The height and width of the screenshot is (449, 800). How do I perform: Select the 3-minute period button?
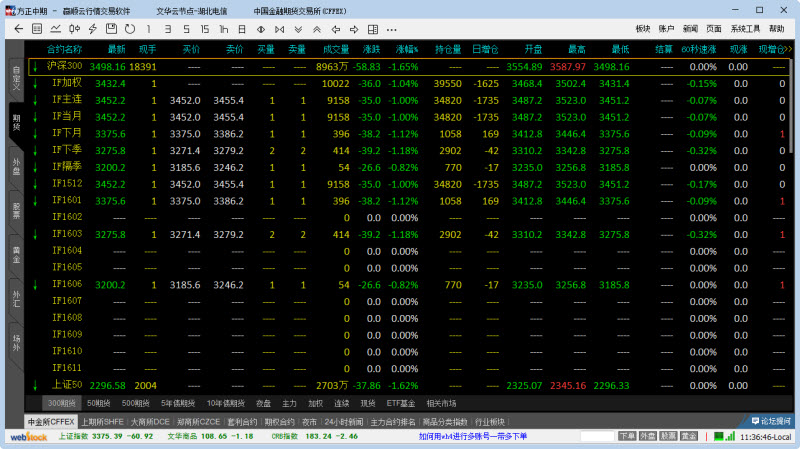click(x=167, y=29)
